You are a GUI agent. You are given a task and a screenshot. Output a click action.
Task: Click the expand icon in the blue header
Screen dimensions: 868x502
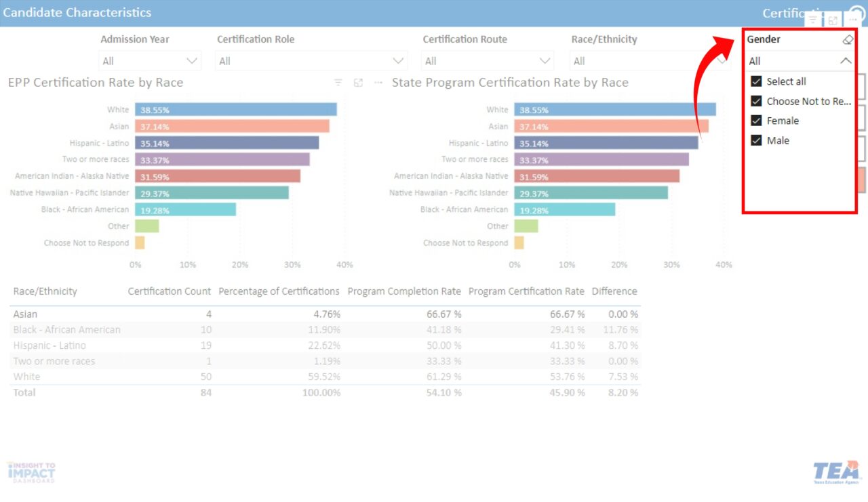click(x=832, y=19)
